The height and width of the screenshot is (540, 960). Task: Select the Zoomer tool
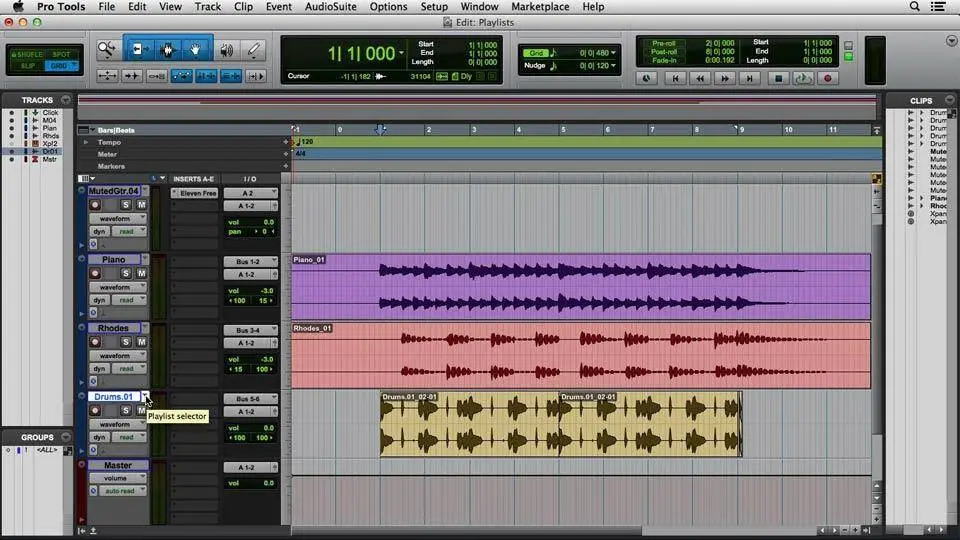(108, 50)
